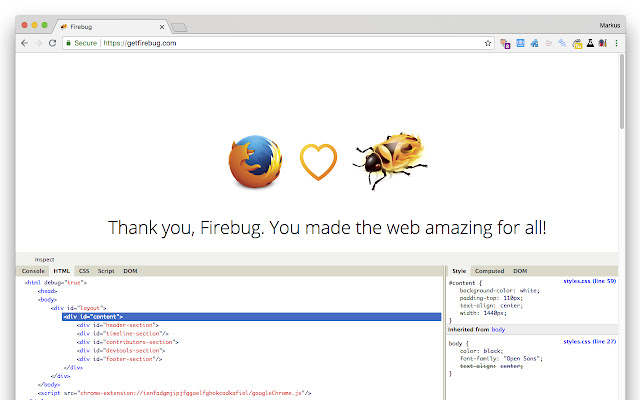
Task: Select the div id="timeline-section" node
Action: (x=122, y=334)
